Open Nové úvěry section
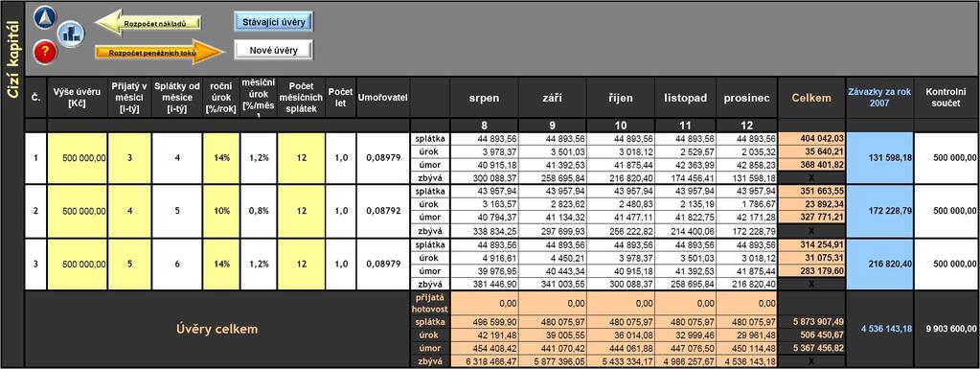This screenshot has width=980, height=369. pyautogui.click(x=274, y=50)
